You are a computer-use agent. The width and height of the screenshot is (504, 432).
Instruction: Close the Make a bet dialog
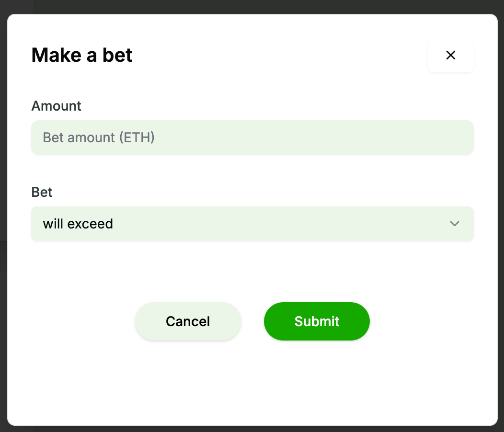click(451, 55)
